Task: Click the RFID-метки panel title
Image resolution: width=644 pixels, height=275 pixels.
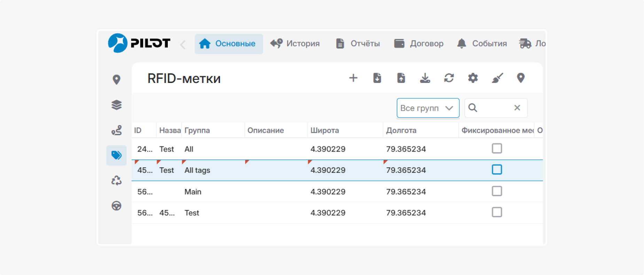Action: [x=184, y=78]
